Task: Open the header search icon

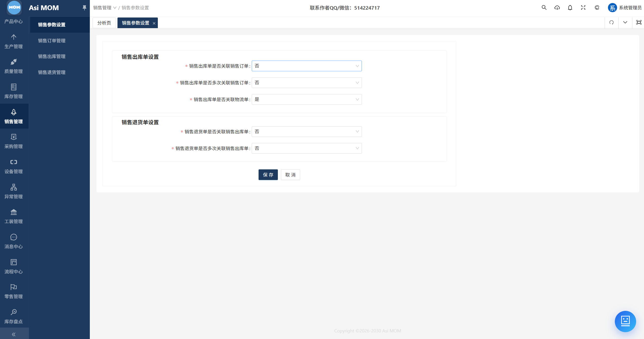Action: pyautogui.click(x=544, y=8)
